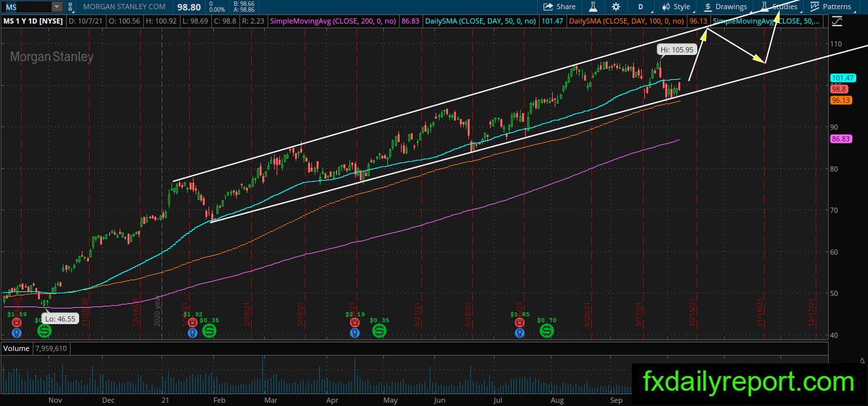
Task: Open the Studies menu
Action: point(778,7)
